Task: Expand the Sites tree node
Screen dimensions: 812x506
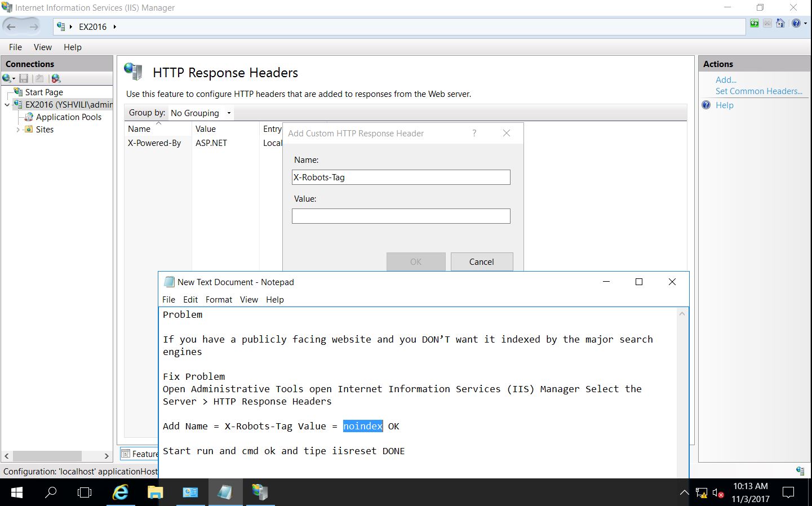Action: (x=18, y=130)
